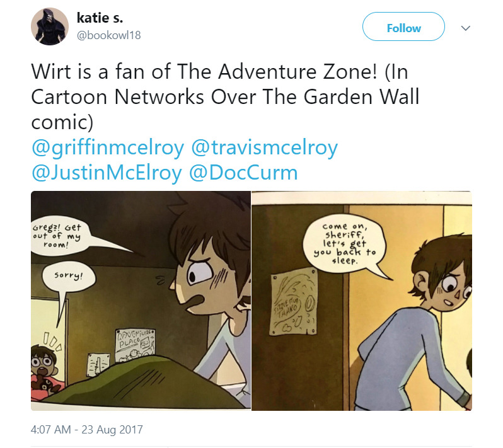503x448 pixels.
Task: Visit the @bookowl18 handle
Action: [x=109, y=35]
